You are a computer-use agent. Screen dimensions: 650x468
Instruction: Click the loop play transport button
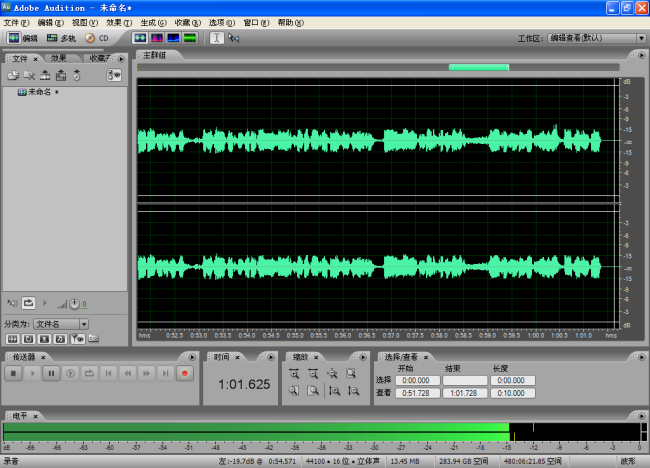pos(90,373)
